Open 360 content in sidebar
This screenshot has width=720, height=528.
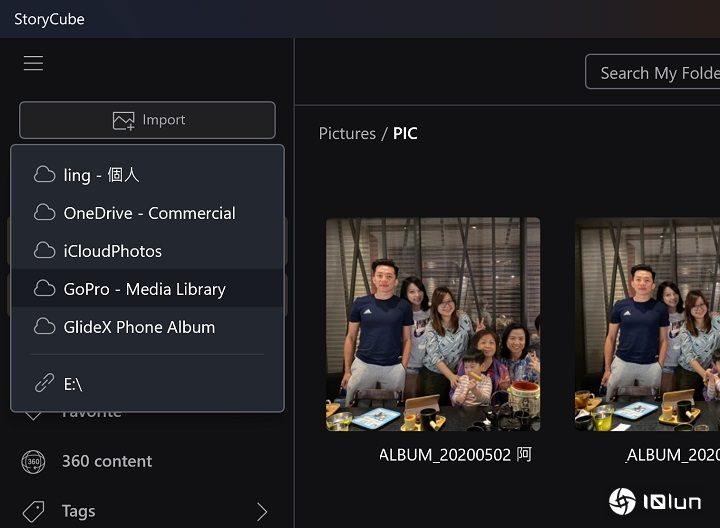pos(107,461)
